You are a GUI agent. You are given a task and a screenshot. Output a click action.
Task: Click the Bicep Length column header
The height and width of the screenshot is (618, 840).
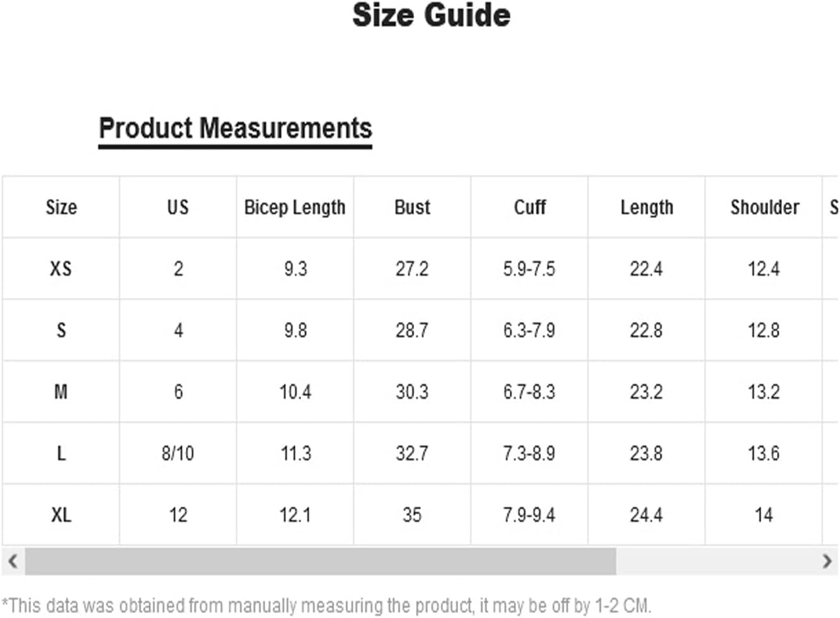295,207
